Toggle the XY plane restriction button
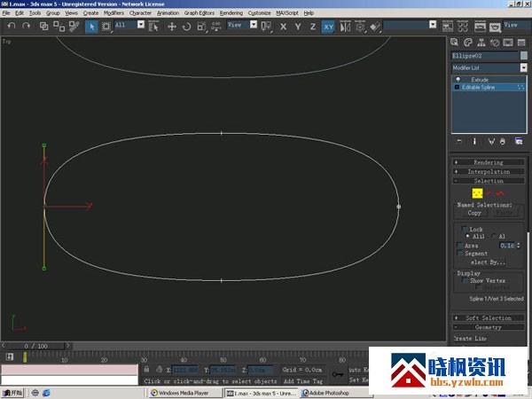The height and width of the screenshot is (399, 532). tap(328, 27)
